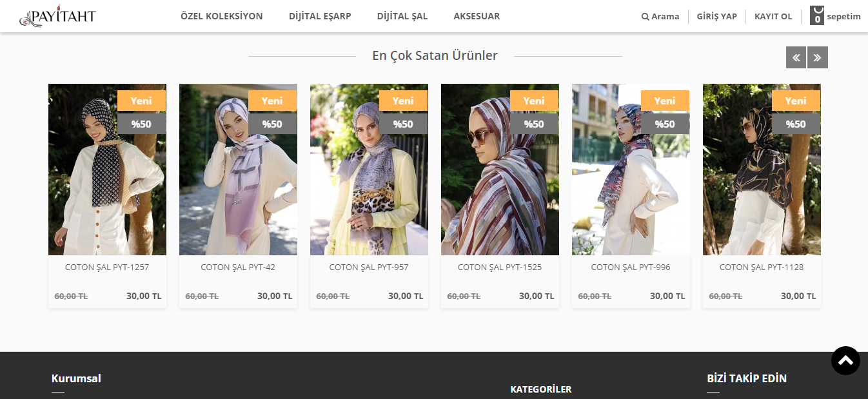The width and height of the screenshot is (868, 399).
Task: Click the 30,00 TL price of PYT-1128
Action: pos(798,296)
